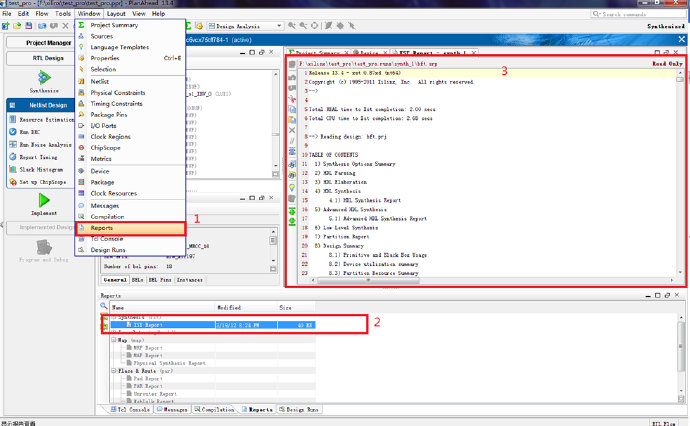Click the zoom out magnifier toolbar icon

point(303,26)
